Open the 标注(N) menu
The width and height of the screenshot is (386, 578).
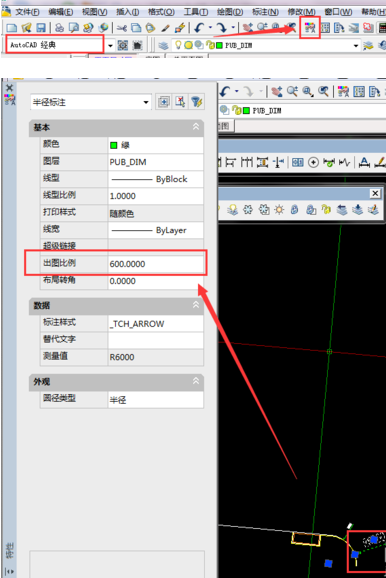click(265, 12)
